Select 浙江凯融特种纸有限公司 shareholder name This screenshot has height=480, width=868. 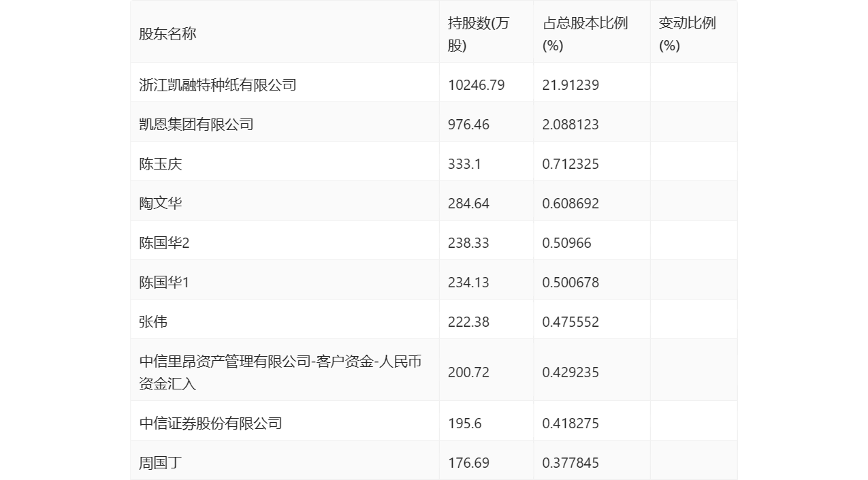coord(218,85)
